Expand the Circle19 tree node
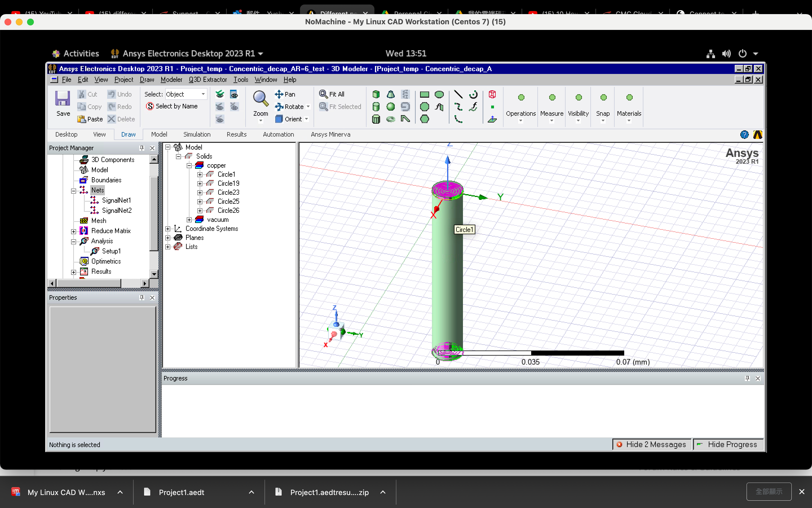Image resolution: width=812 pixels, height=508 pixels. [x=200, y=184]
